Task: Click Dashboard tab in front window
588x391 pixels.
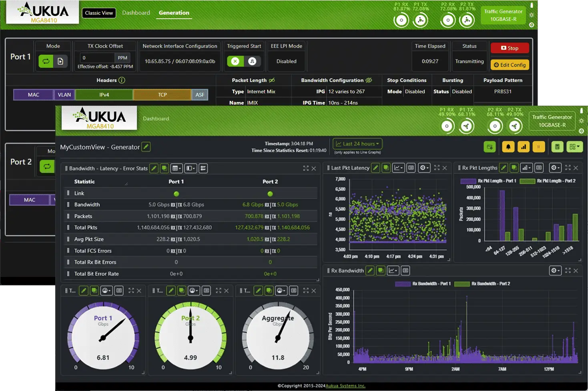Action: (156, 118)
